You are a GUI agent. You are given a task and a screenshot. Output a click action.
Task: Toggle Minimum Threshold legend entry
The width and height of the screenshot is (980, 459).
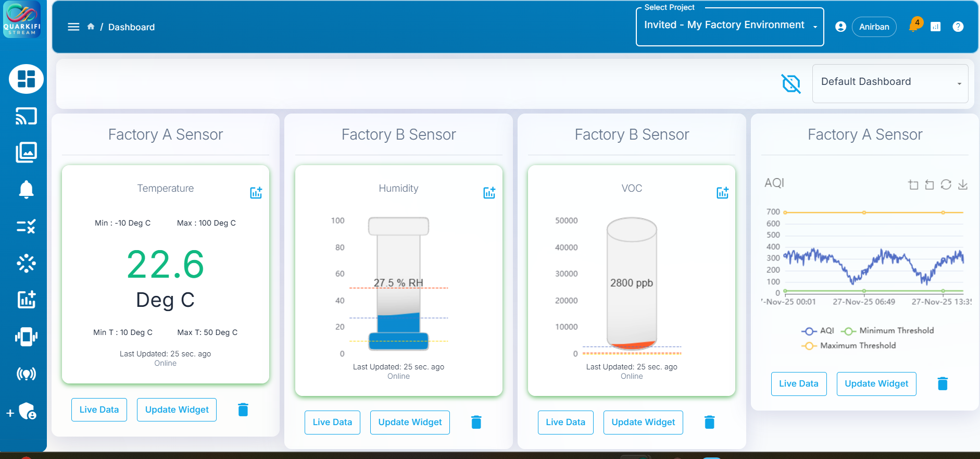[x=888, y=331]
